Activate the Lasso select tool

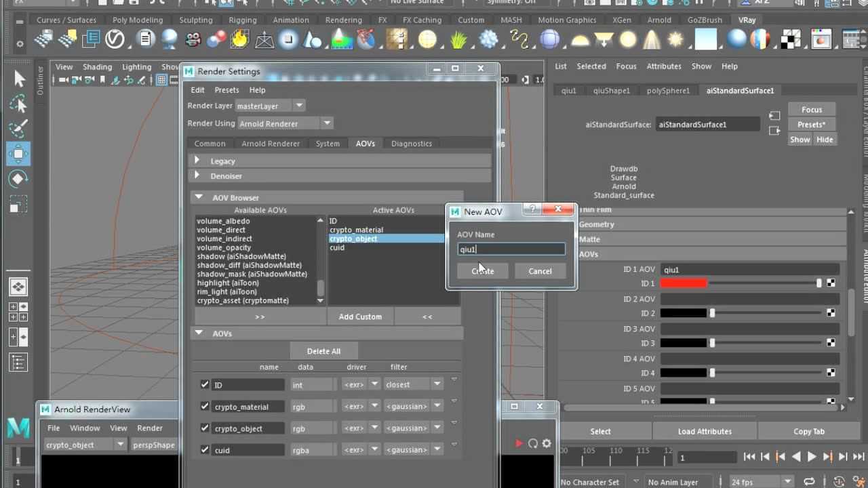18,104
